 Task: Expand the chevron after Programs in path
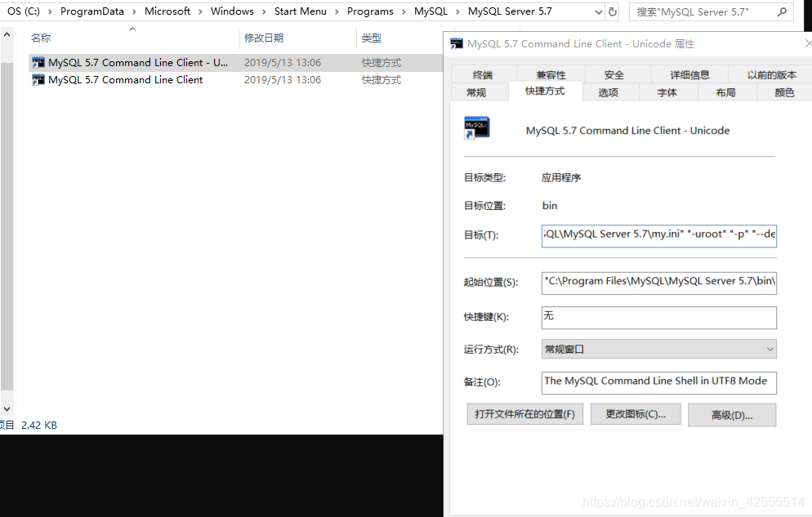[404, 11]
